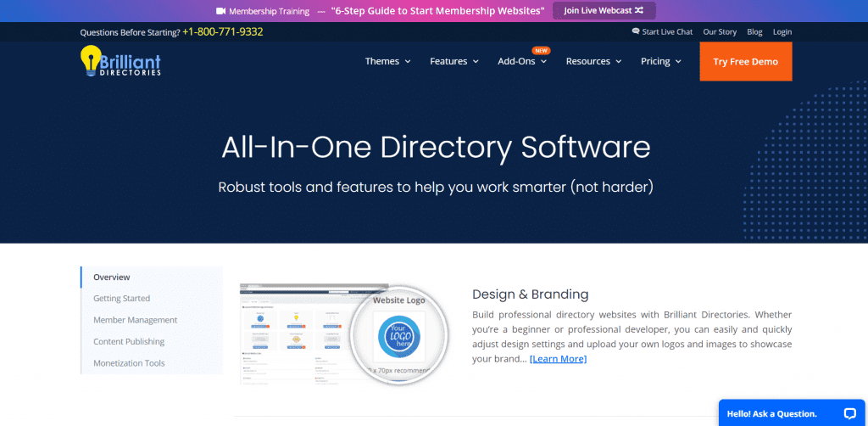Click the All-In-One Directory Software headline
Screen dimensions: 868x426
436,148
